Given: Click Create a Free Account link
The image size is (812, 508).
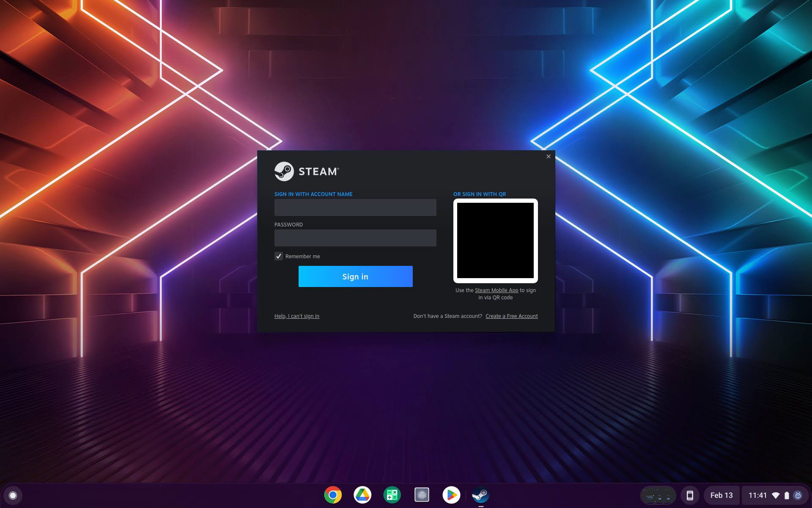Looking at the screenshot, I should point(512,316).
